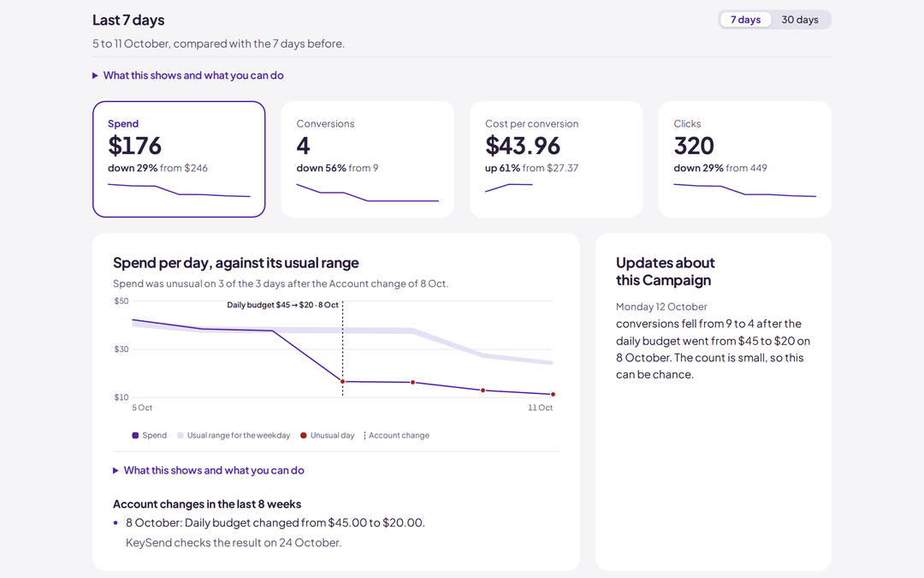Select the Cost per conversion card

click(x=556, y=159)
